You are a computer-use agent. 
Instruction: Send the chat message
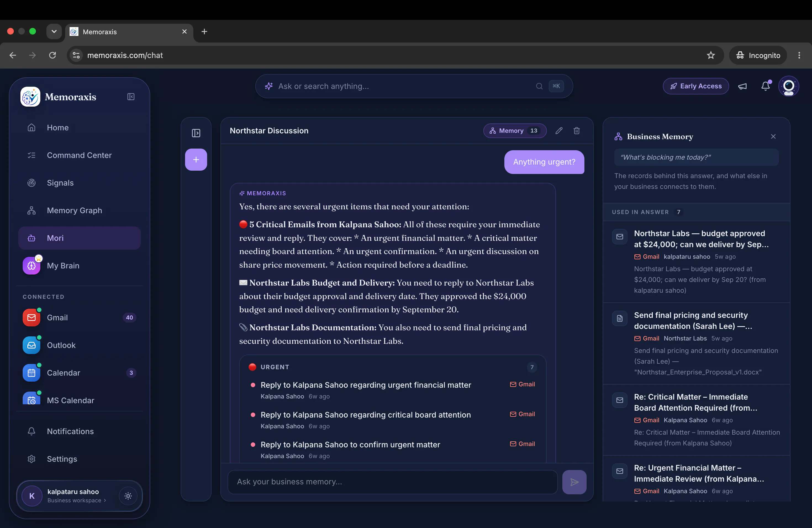(574, 482)
